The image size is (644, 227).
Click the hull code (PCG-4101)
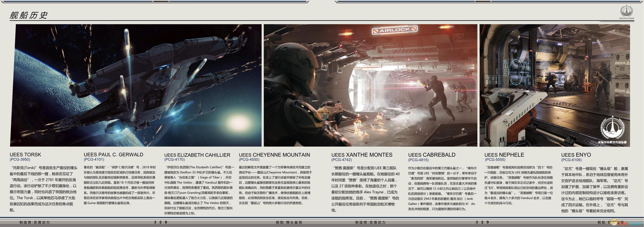[x=94, y=159]
